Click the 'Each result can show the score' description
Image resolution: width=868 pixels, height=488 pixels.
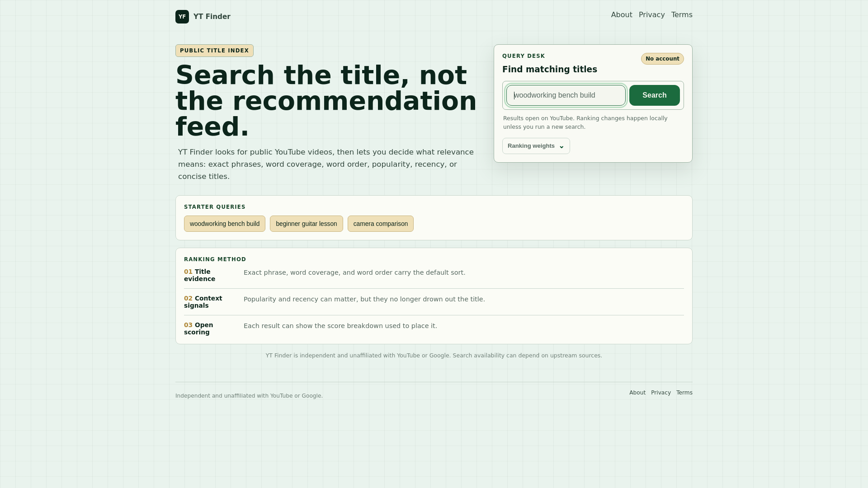tap(340, 326)
